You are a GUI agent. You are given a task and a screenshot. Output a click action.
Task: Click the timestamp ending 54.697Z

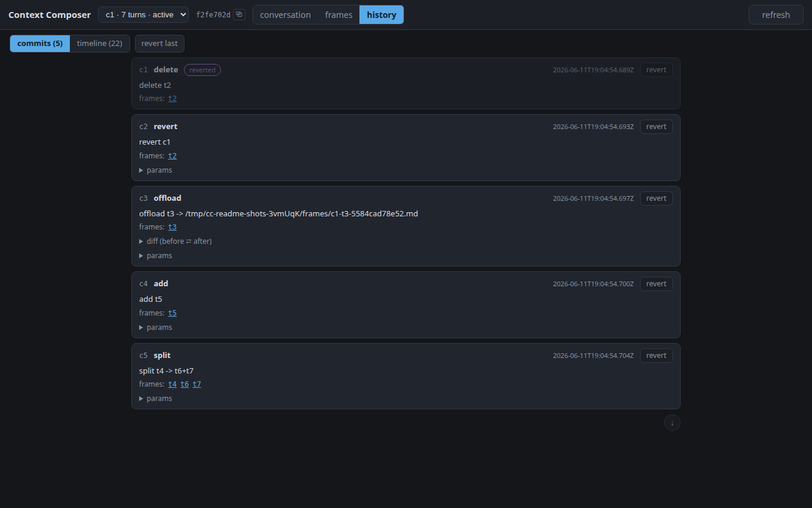tap(593, 198)
